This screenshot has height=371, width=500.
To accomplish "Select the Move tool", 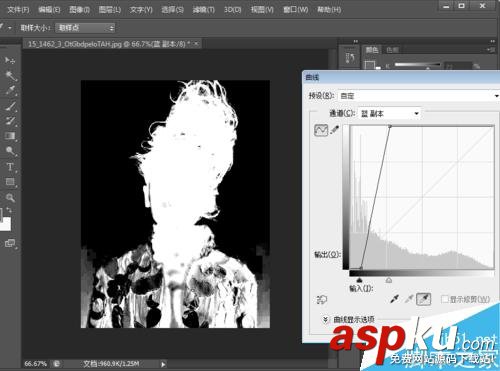I will (x=10, y=60).
